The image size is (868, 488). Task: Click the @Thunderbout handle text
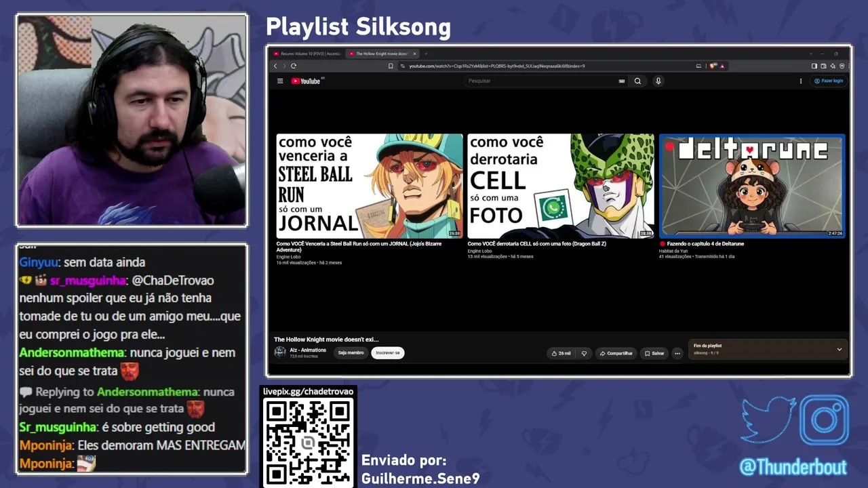tap(793, 467)
